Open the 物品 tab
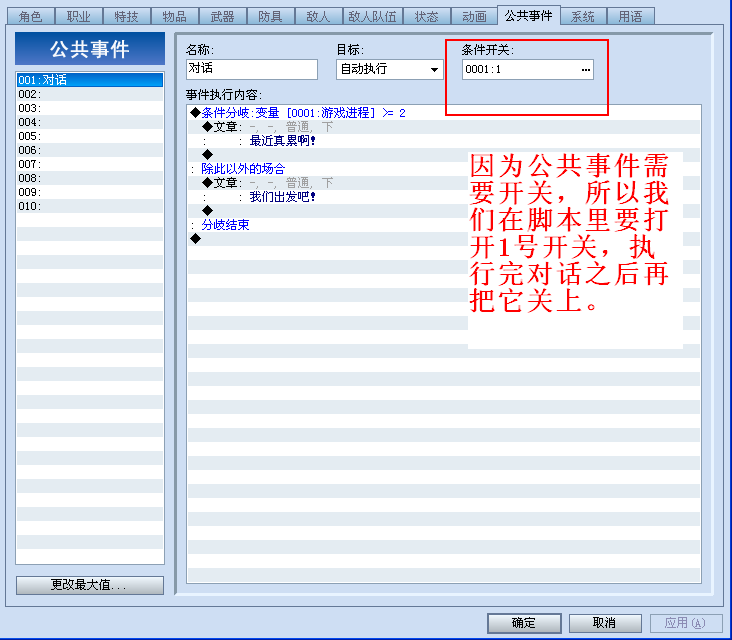This screenshot has height=640, width=732. pos(175,16)
